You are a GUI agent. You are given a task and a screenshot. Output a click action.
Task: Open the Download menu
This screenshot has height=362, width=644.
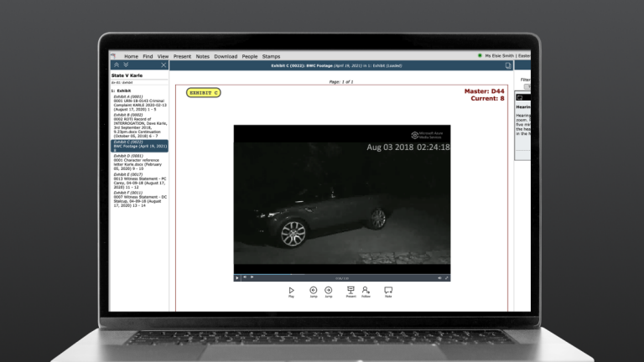coord(226,56)
